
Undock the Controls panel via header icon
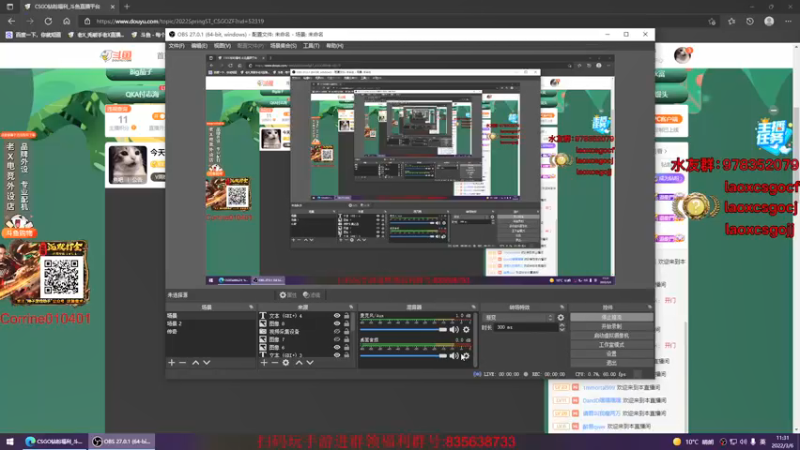pos(649,307)
